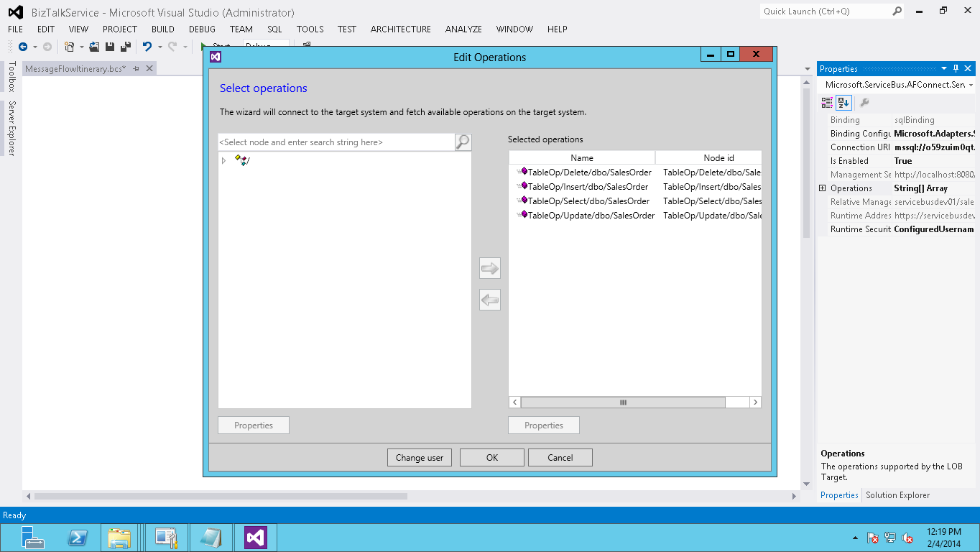Screen dimensions: 980x552
Task: Expand the Operations property row
Action: click(x=822, y=188)
